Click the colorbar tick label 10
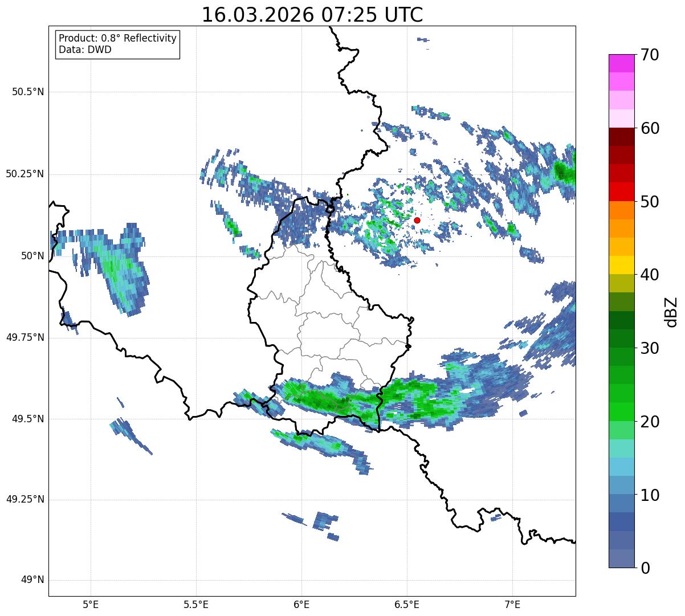This screenshot has width=685, height=616. (650, 495)
